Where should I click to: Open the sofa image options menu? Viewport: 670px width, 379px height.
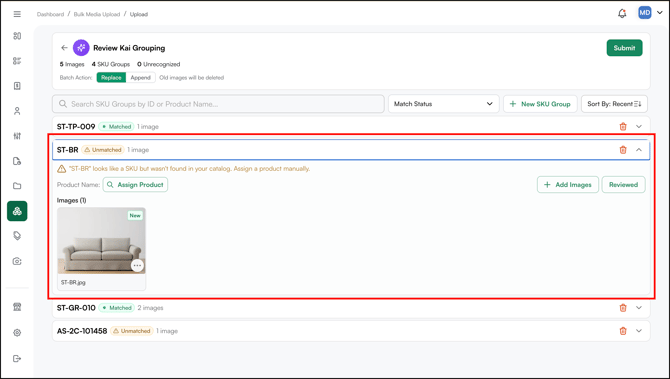tap(137, 265)
